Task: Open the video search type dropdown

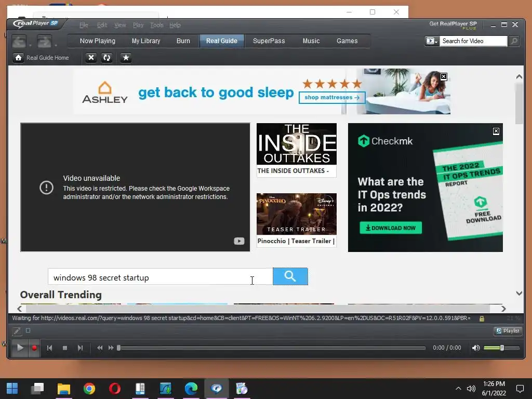Action: click(432, 41)
